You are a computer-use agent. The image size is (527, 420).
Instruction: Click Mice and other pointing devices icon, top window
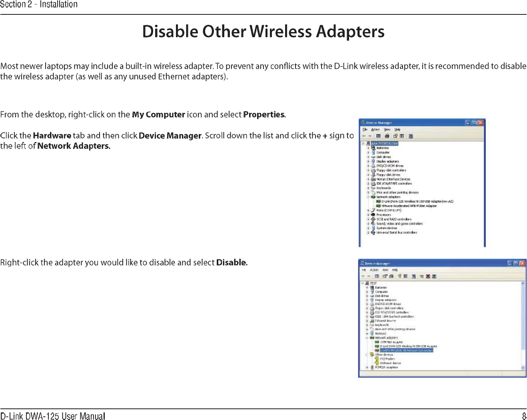coord(373,192)
